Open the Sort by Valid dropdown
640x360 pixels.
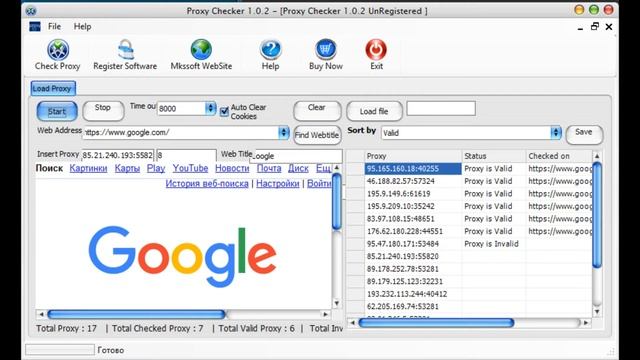[556, 133]
